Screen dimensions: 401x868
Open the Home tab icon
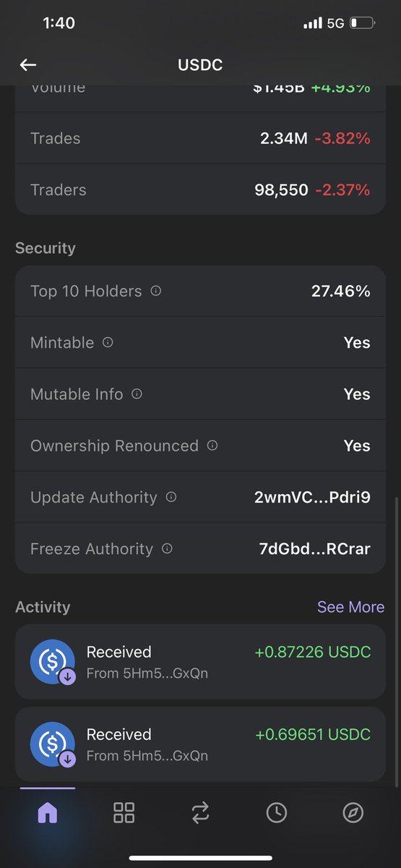tap(47, 813)
